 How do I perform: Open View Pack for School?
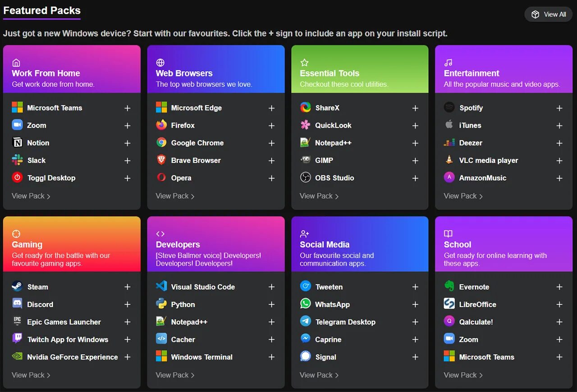point(463,375)
